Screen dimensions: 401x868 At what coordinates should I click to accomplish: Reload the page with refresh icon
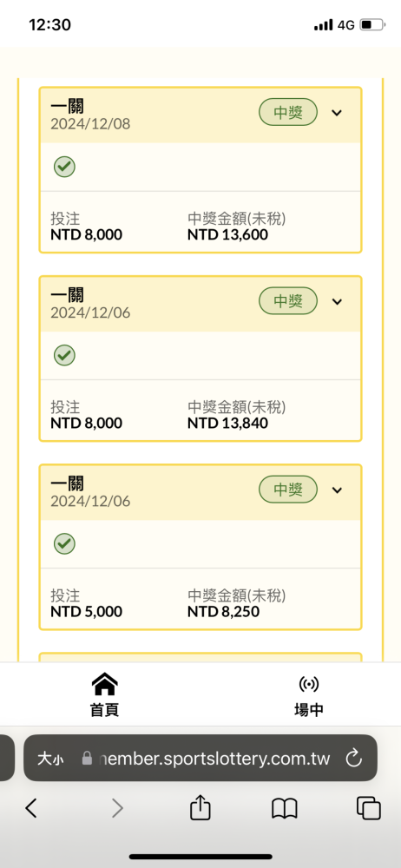click(353, 759)
